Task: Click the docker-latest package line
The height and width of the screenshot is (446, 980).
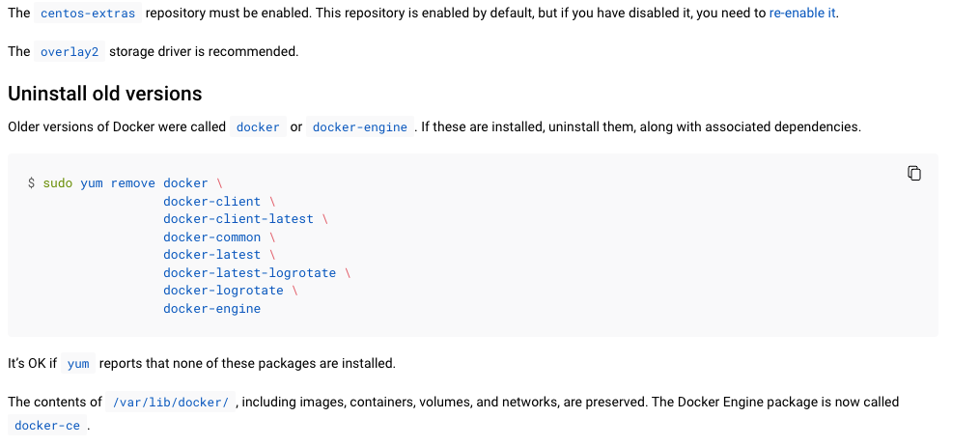Action: coord(211,255)
